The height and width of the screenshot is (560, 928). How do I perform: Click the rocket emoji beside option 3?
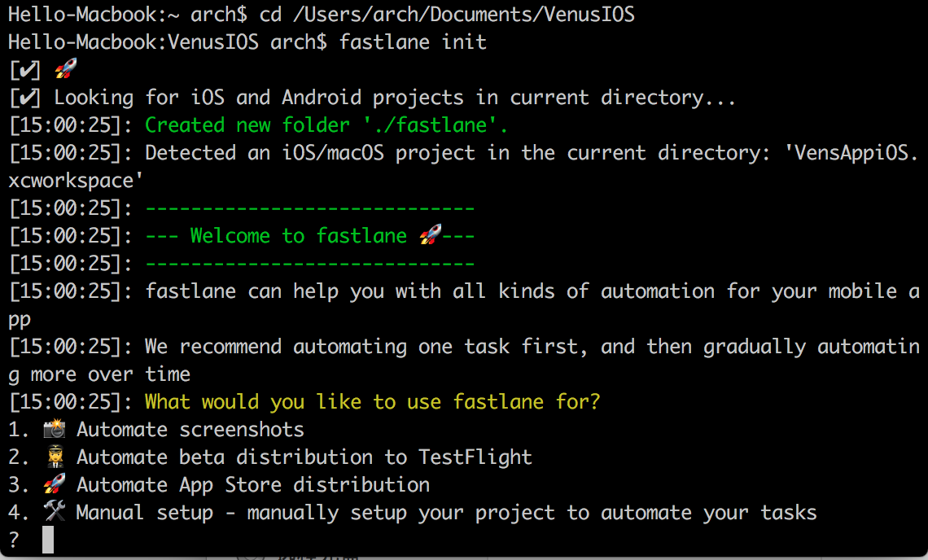(x=55, y=484)
